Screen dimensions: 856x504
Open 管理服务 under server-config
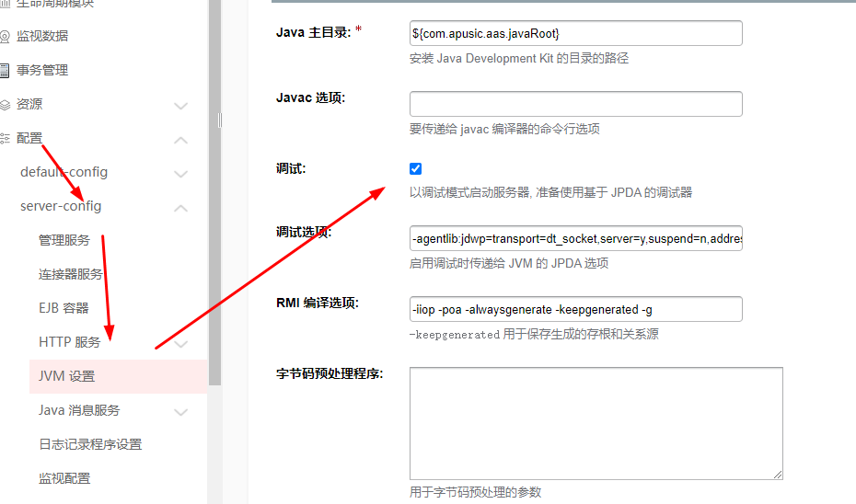click(x=64, y=240)
